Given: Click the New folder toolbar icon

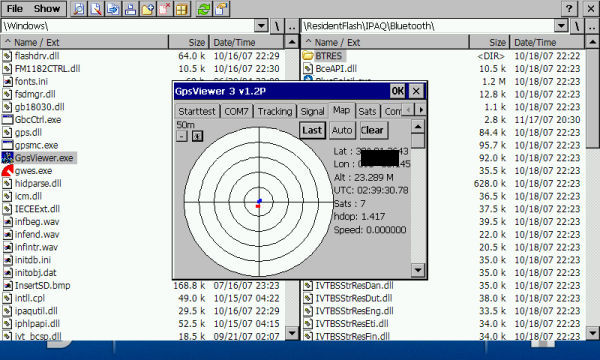Looking at the screenshot, I should pos(147,9).
